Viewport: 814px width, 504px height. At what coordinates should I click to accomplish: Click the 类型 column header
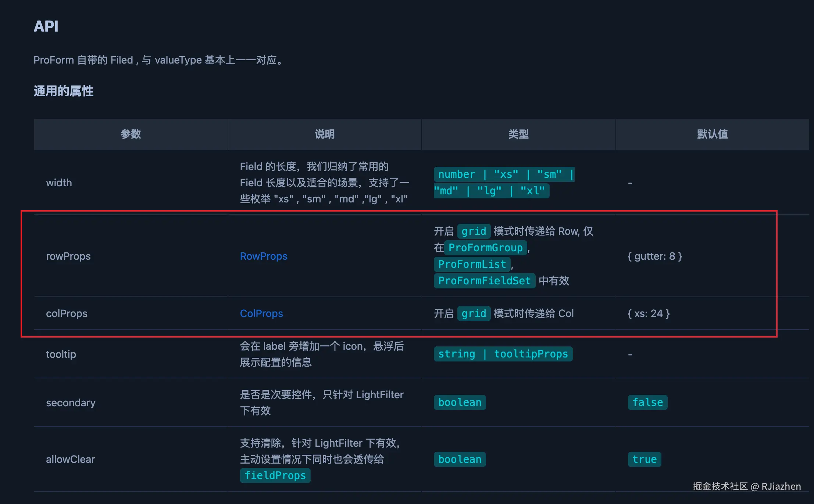point(518,134)
